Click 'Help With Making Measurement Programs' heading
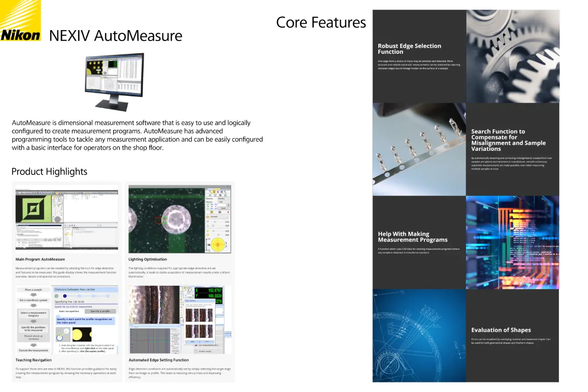Image resolution: width=588 pixels, height=392 pixels. 413,237
